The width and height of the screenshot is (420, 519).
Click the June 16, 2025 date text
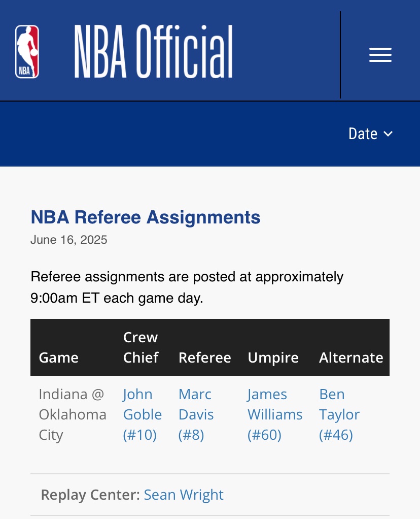click(x=69, y=240)
